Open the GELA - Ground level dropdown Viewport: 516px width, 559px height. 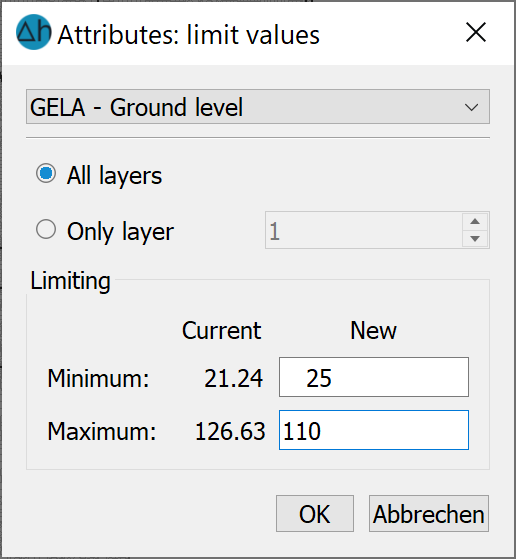(257, 107)
